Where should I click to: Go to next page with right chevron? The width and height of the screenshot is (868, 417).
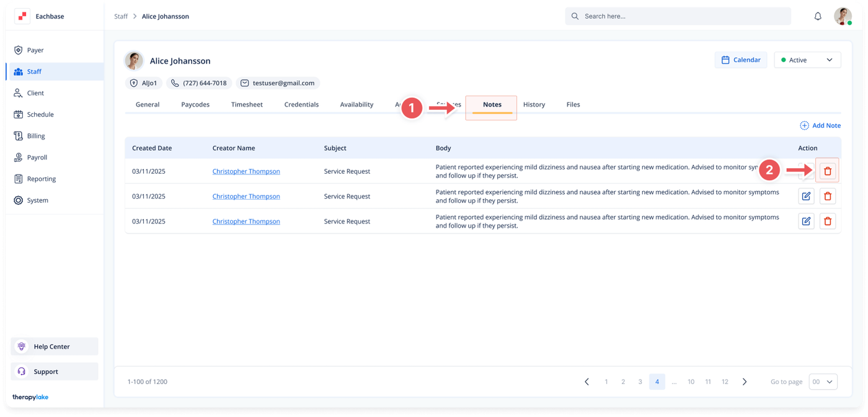tap(745, 382)
